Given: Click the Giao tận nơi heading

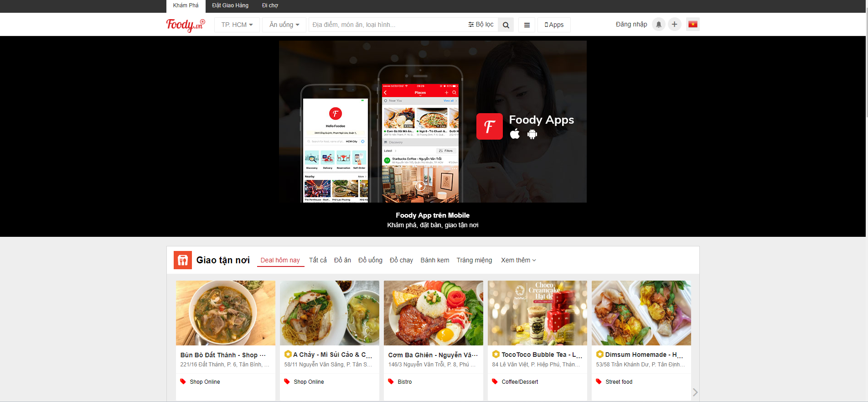Looking at the screenshot, I should (223, 260).
